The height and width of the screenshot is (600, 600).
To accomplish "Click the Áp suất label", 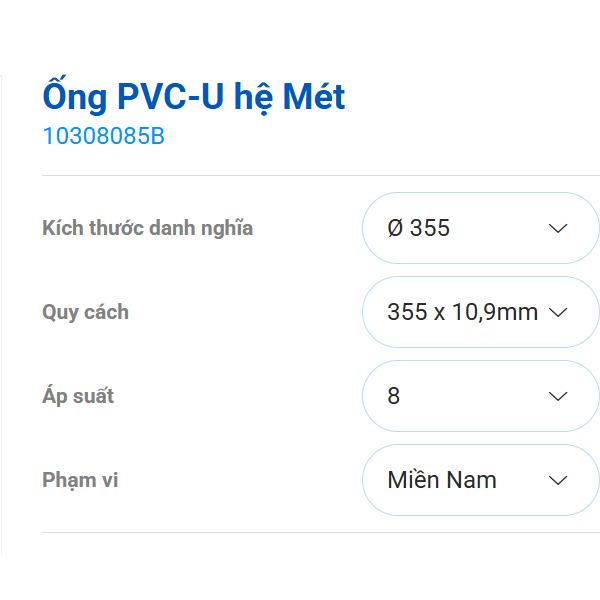I will click(x=78, y=396).
